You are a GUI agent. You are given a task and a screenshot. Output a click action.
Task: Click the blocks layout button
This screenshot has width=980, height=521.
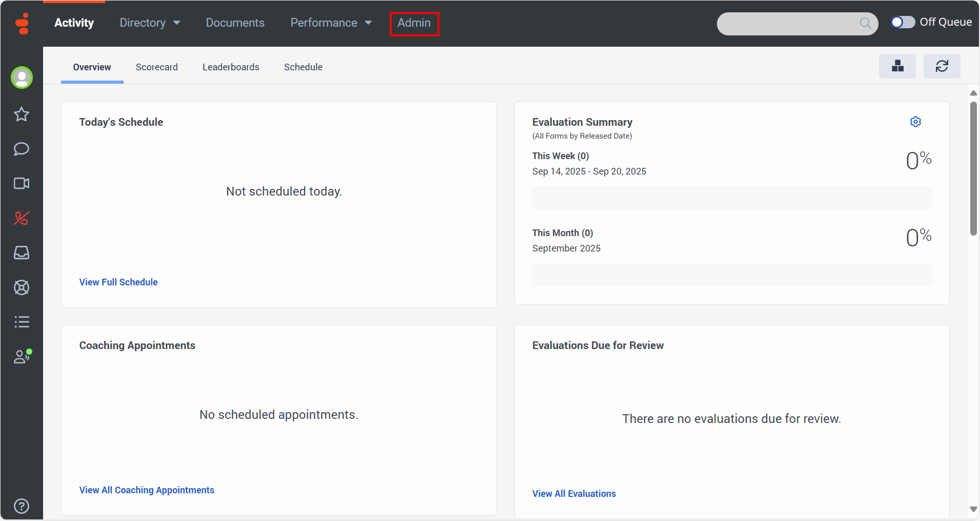[x=897, y=66]
